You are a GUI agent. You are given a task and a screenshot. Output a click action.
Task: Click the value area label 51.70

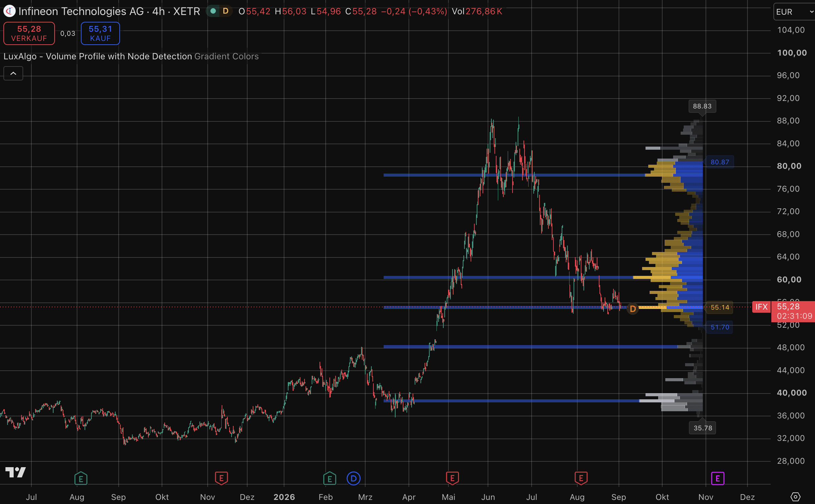pyautogui.click(x=720, y=327)
